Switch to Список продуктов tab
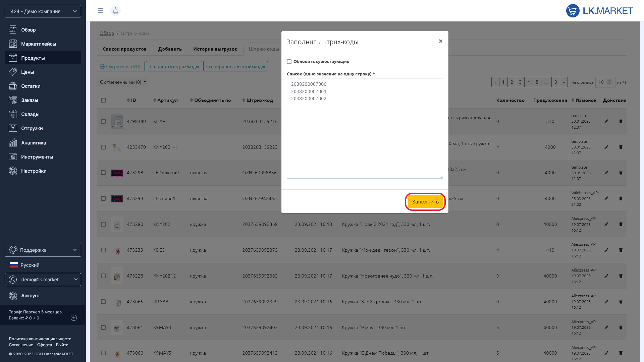The width and height of the screenshot is (644, 362). 124,49
